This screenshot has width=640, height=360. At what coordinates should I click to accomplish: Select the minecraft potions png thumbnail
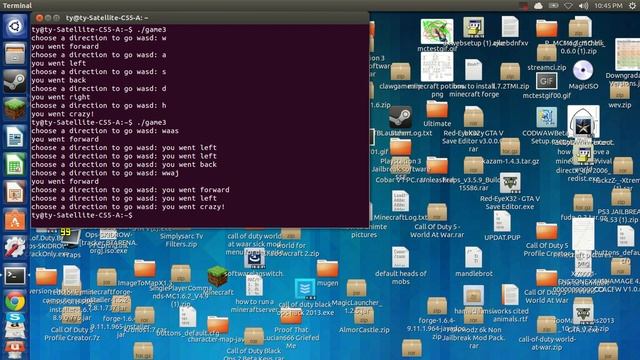click(437, 67)
